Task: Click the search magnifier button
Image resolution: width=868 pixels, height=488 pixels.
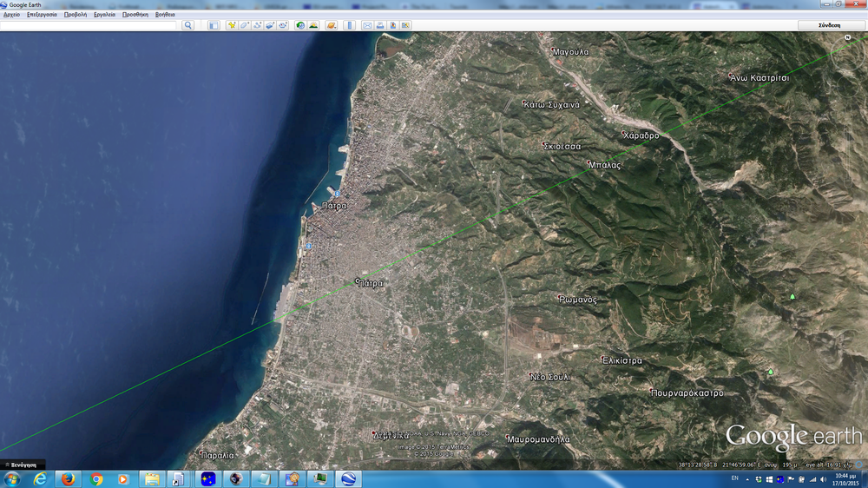Action: (x=188, y=25)
